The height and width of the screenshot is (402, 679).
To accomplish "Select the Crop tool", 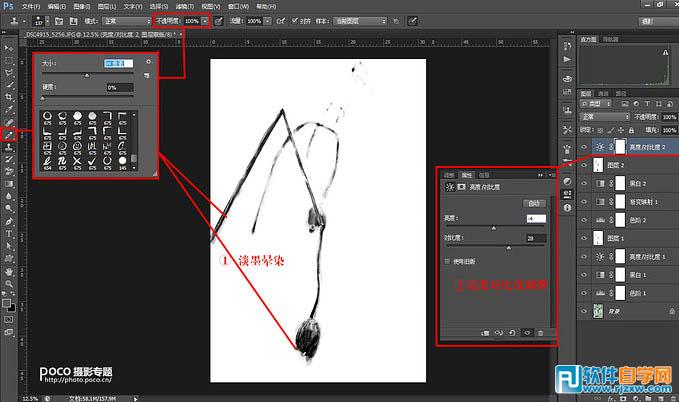I will tap(9, 97).
